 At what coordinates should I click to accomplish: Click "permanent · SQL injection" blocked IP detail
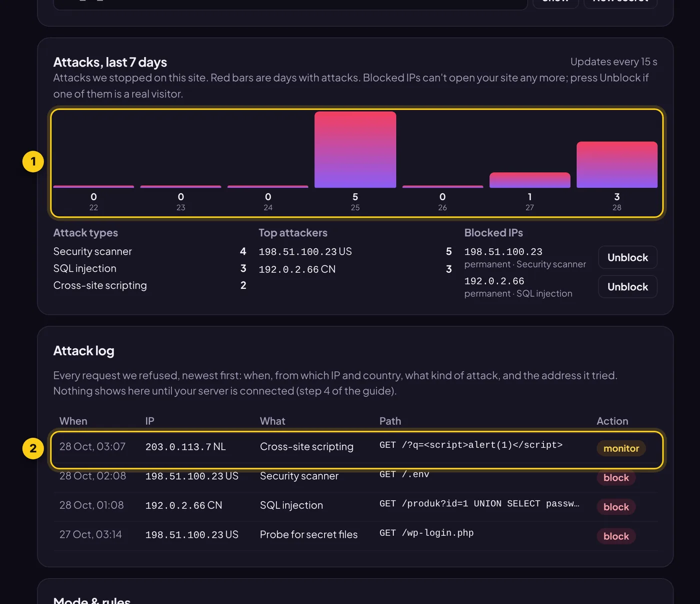518,294
